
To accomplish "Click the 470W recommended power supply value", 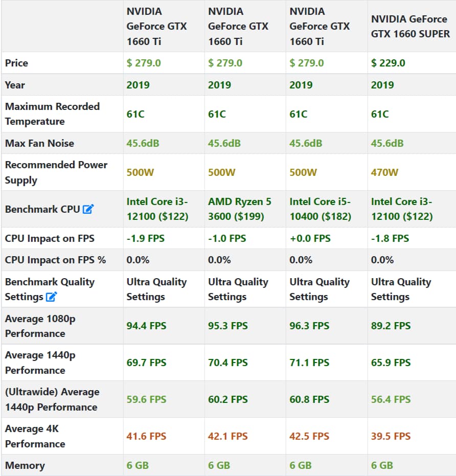I will click(x=384, y=172).
